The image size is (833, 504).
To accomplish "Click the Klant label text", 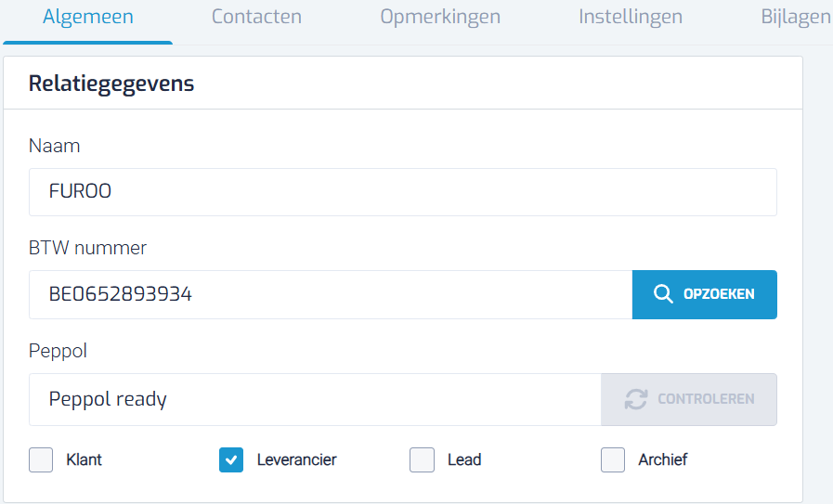I will pos(84,460).
